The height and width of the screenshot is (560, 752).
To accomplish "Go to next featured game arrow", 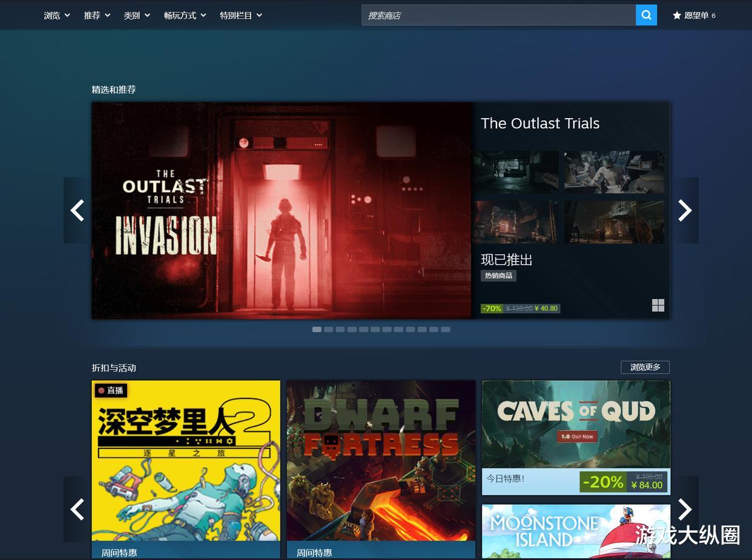I will click(x=685, y=210).
